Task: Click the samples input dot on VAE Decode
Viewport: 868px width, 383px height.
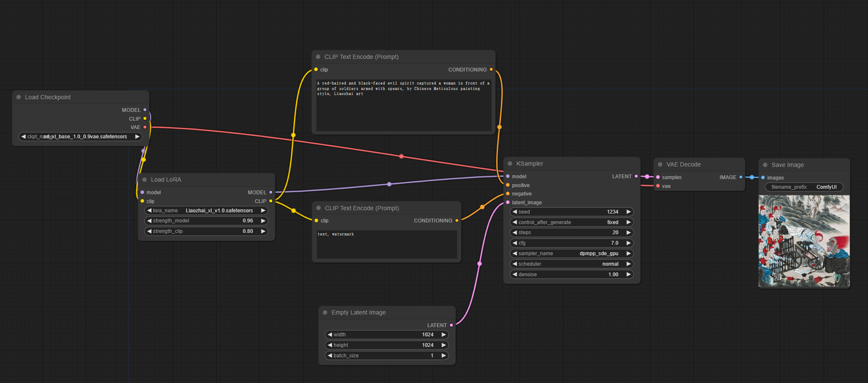Action: click(658, 177)
